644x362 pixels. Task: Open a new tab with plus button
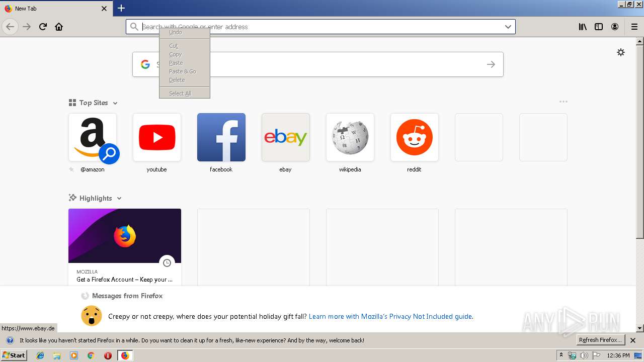point(121,8)
